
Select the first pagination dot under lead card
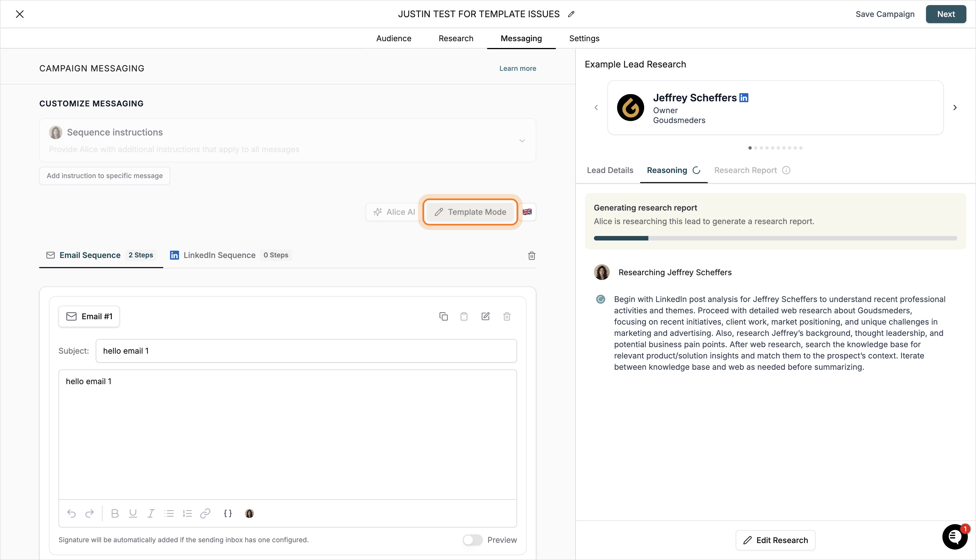pyautogui.click(x=750, y=148)
